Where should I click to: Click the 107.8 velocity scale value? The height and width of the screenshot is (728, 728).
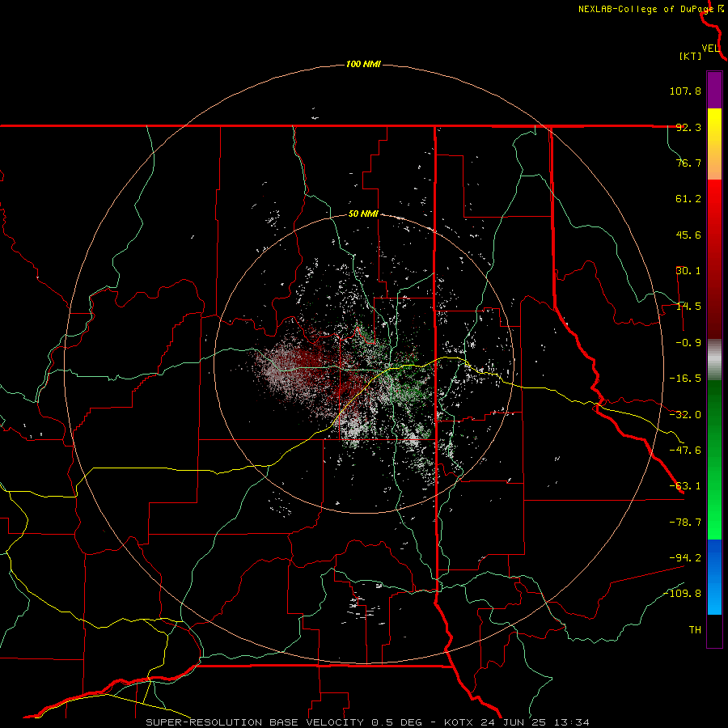[x=685, y=91]
